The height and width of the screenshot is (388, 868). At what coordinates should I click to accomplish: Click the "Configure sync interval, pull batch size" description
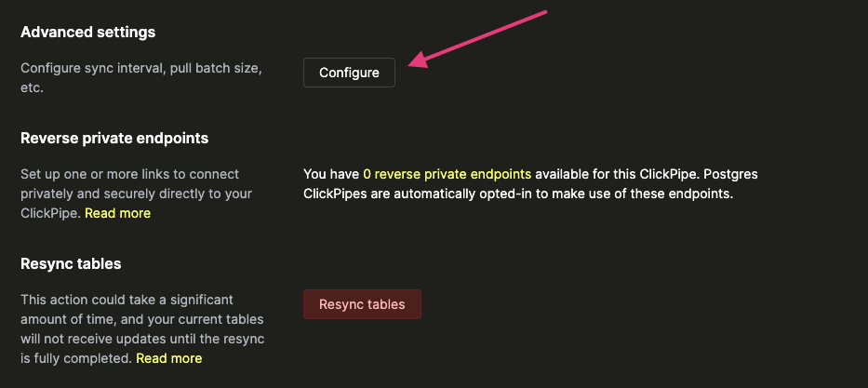click(x=141, y=69)
